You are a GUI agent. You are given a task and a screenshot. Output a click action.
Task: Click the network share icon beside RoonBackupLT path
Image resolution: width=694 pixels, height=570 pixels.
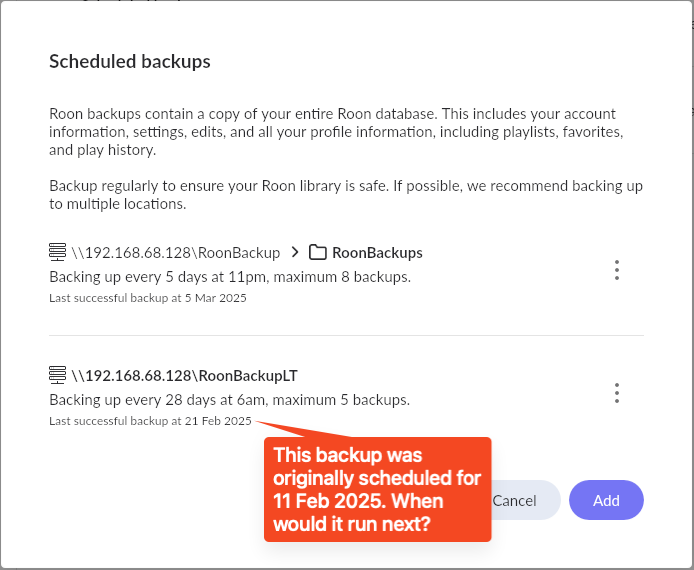(58, 375)
